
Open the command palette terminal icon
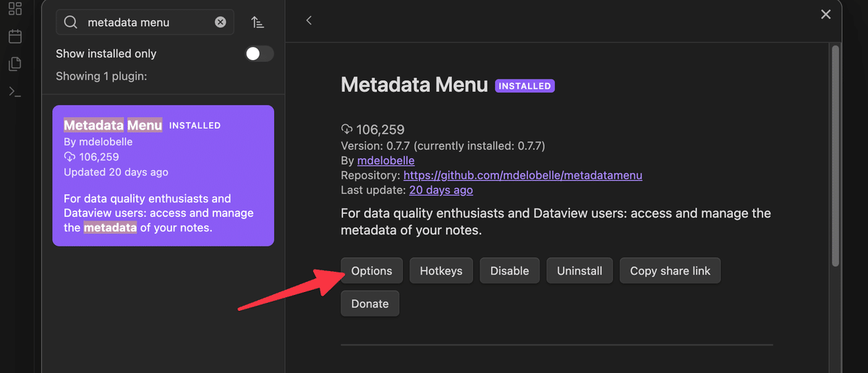[x=14, y=92]
